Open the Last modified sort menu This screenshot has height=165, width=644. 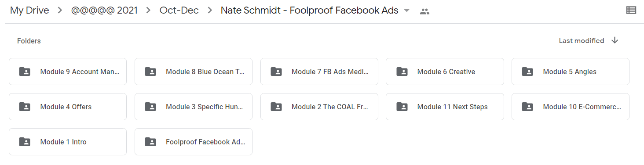click(x=581, y=40)
